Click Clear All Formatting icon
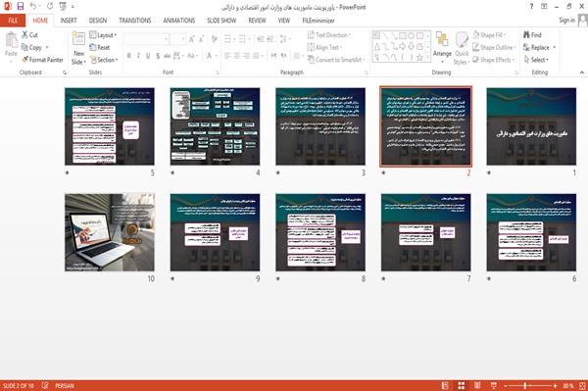 [215, 39]
